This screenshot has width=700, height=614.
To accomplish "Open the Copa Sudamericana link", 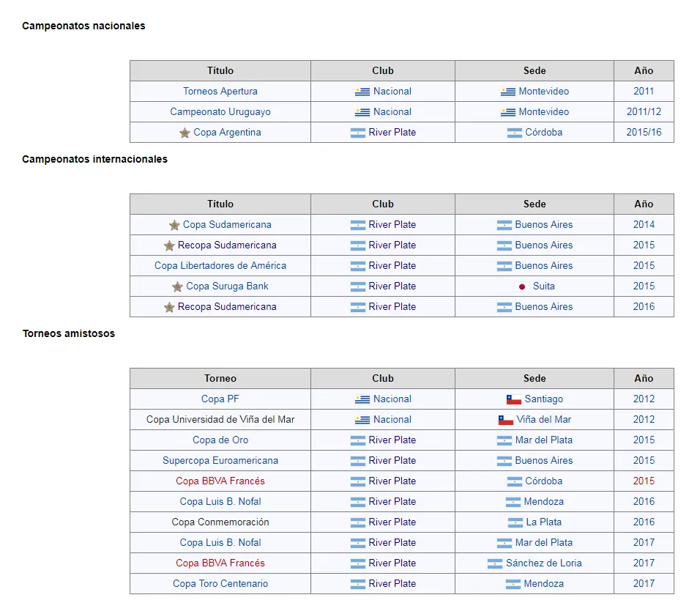I will pos(227,224).
